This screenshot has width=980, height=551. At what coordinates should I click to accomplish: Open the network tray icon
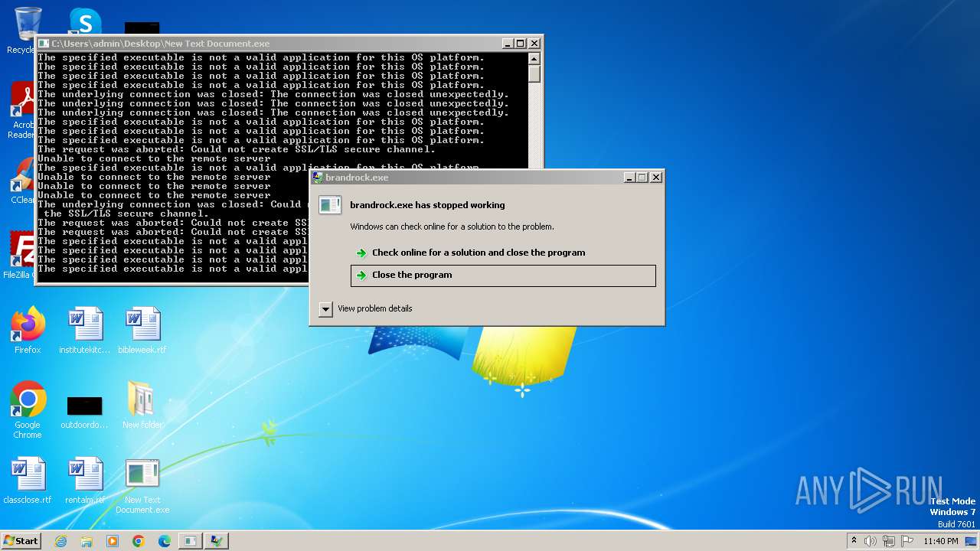tap(889, 541)
